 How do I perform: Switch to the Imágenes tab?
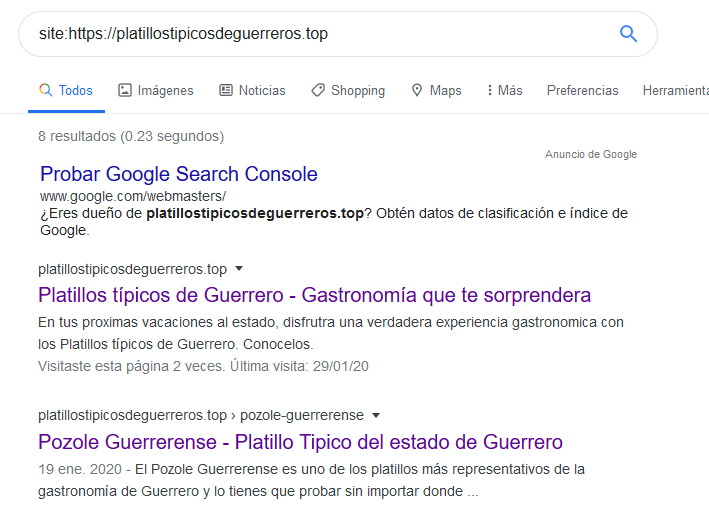[x=156, y=90]
